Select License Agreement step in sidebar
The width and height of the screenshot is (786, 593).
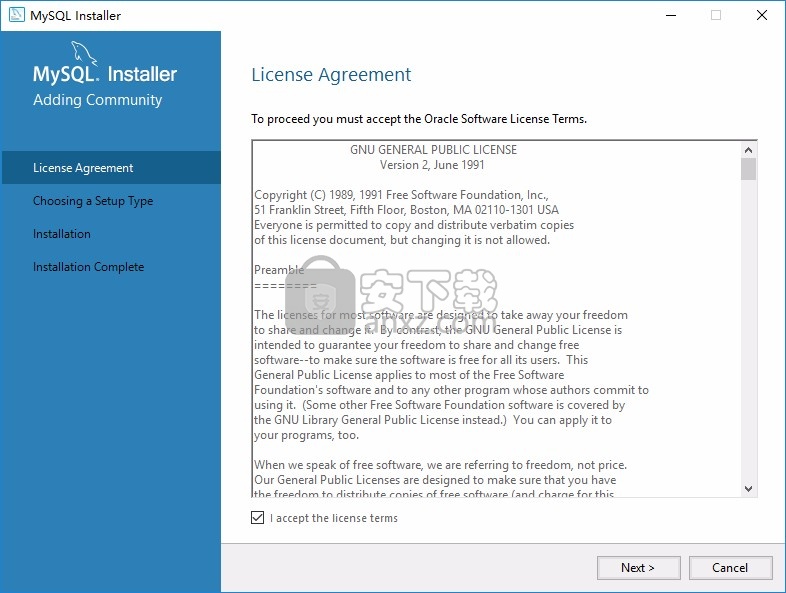pos(111,167)
